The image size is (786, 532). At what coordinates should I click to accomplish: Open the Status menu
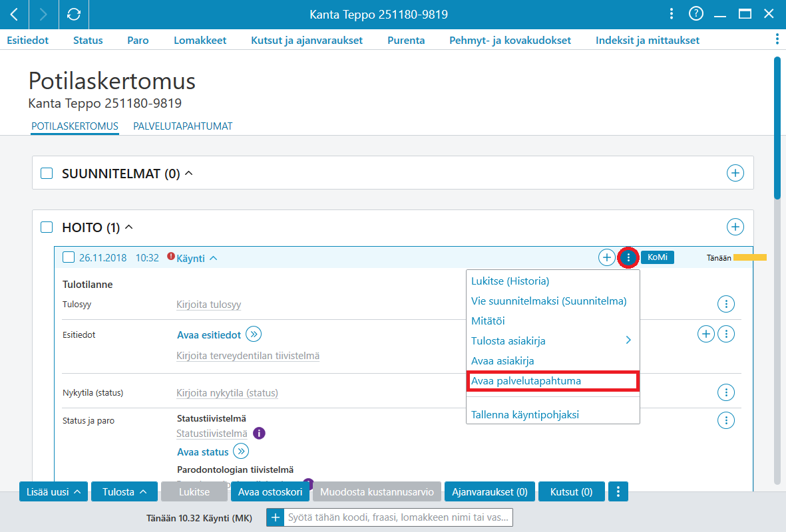88,40
